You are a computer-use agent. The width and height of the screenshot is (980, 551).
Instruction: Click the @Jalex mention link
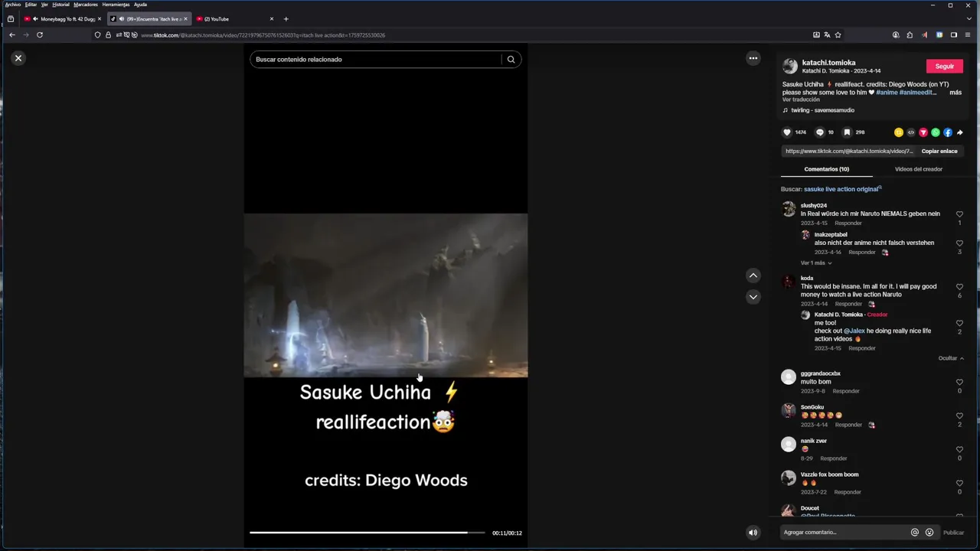coord(854,331)
